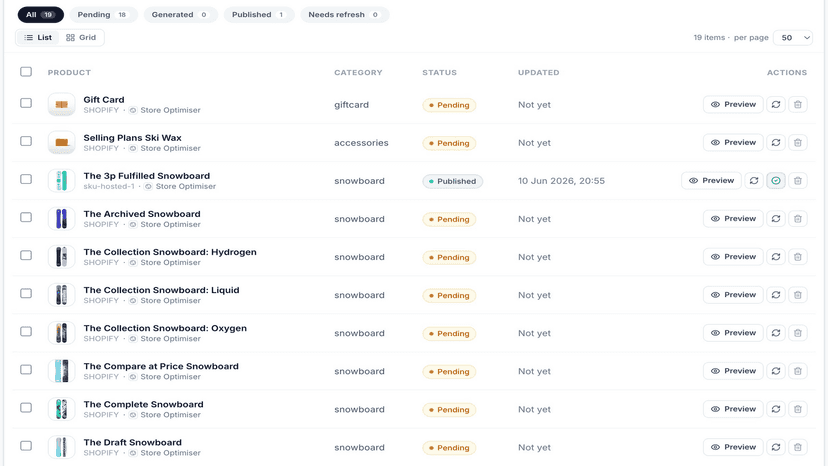This screenshot has height=466, width=828.
Task: Refresh the Gift Card row
Action: coord(776,105)
